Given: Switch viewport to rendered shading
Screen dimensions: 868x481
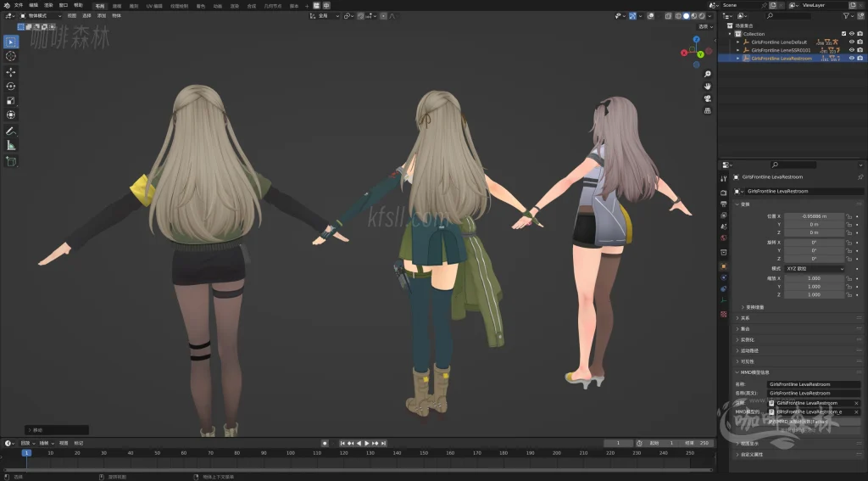Looking at the screenshot, I should coord(701,16).
